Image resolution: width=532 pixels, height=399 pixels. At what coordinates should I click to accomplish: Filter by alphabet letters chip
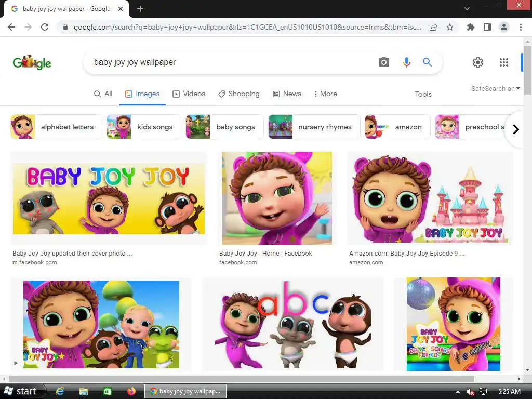[56, 127]
